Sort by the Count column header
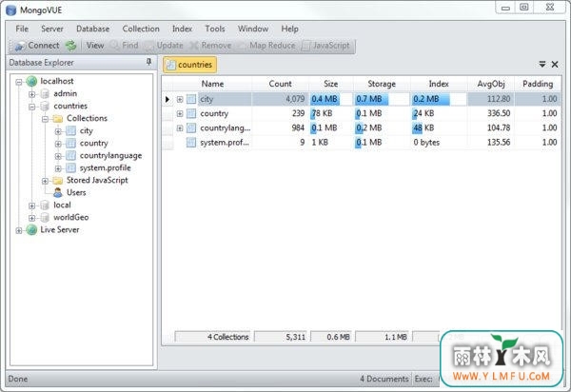Screen dimensions: 571x392 [x=280, y=84]
